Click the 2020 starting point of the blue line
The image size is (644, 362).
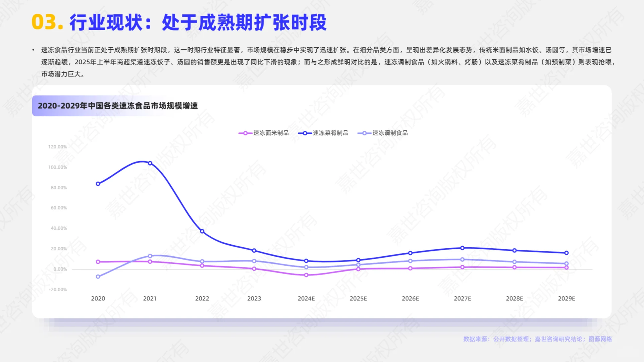pos(98,183)
